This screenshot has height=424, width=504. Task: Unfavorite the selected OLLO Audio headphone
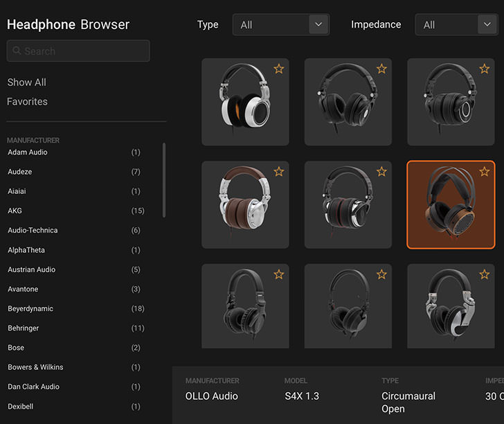484,171
